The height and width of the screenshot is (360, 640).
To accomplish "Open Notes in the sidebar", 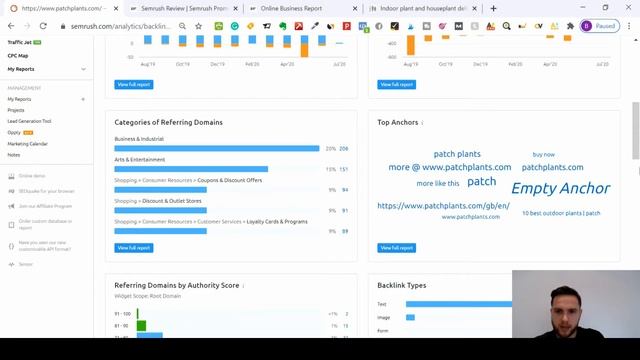I will click(x=13, y=155).
